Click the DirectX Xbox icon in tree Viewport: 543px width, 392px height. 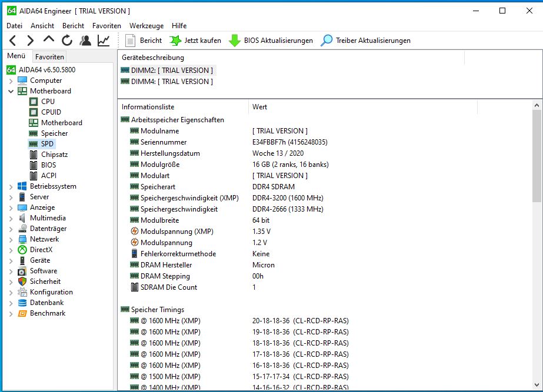(22, 250)
